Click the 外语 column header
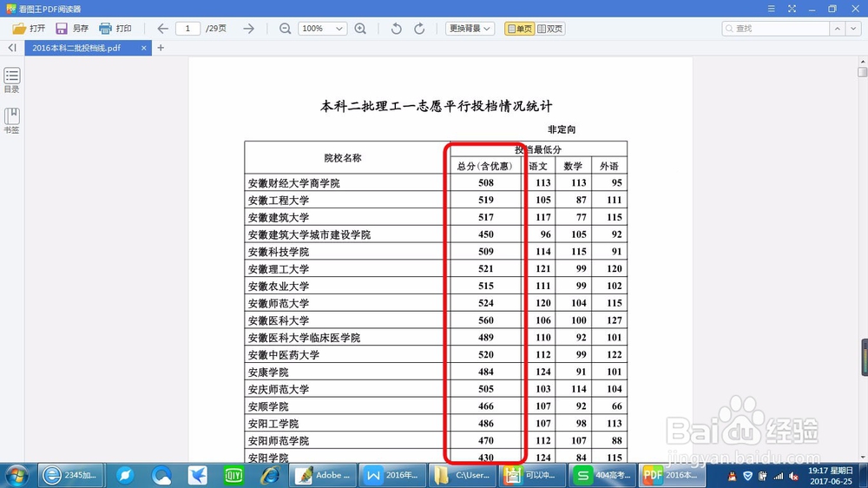The image size is (868, 488). (x=609, y=166)
